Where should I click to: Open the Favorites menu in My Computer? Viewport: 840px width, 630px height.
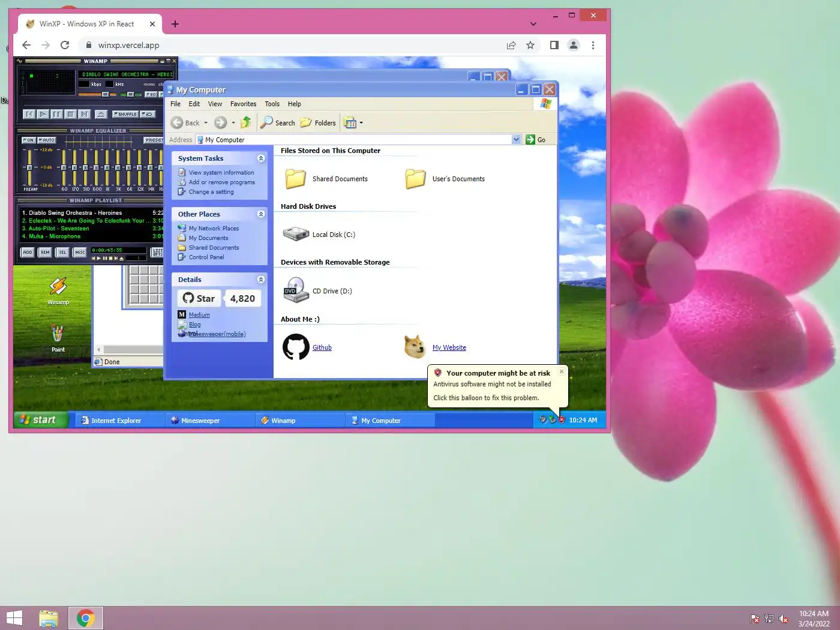point(243,104)
